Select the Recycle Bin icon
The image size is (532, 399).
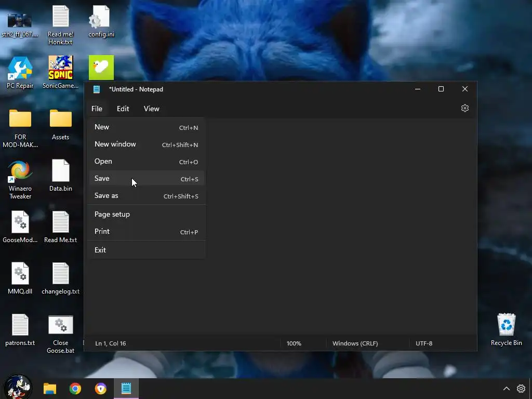tap(506, 330)
